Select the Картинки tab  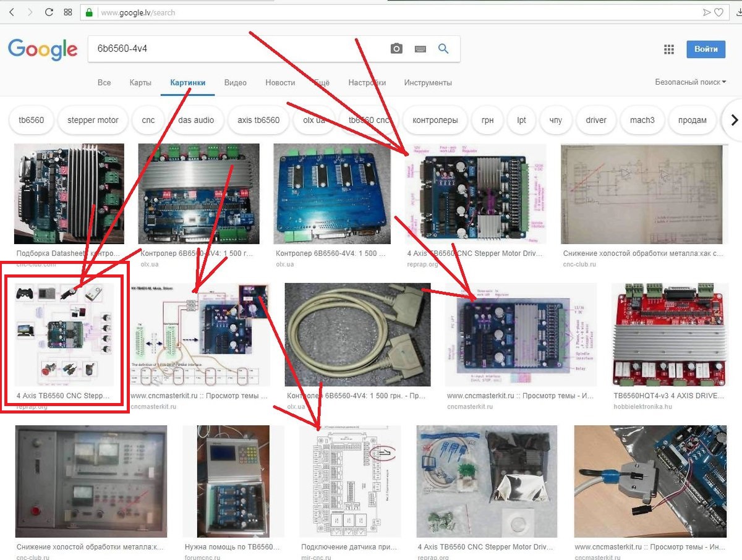tap(187, 82)
